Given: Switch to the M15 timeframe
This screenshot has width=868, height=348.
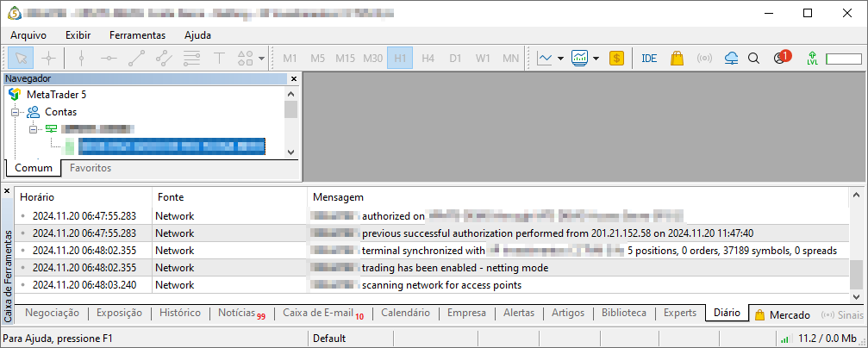Looking at the screenshot, I should click(x=345, y=59).
